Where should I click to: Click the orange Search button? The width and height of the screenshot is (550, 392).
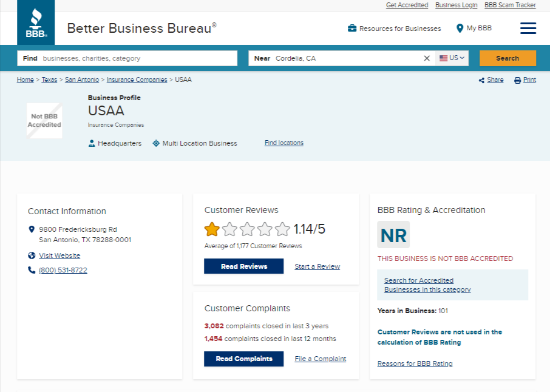point(508,58)
